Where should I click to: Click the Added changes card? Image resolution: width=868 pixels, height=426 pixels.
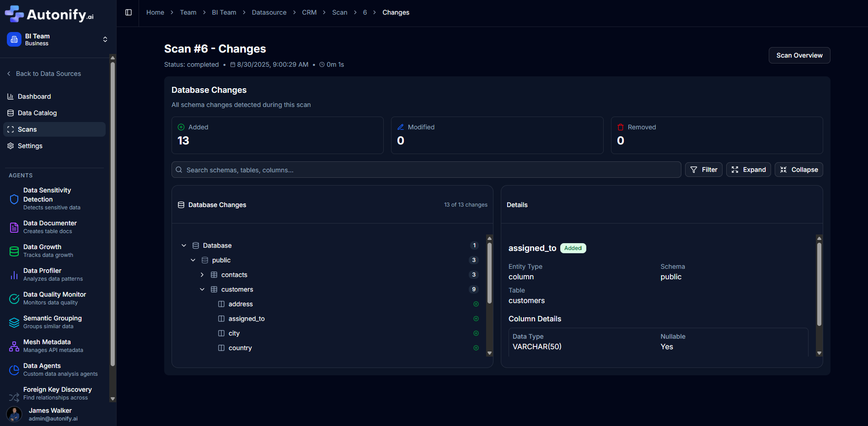click(278, 135)
